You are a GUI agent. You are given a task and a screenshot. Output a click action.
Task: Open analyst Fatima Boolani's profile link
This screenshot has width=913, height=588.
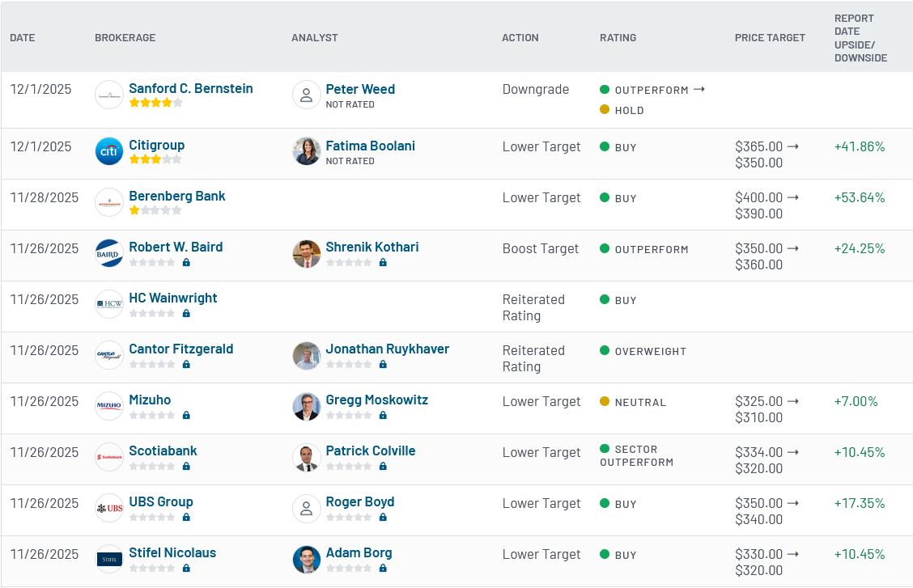[x=371, y=146]
